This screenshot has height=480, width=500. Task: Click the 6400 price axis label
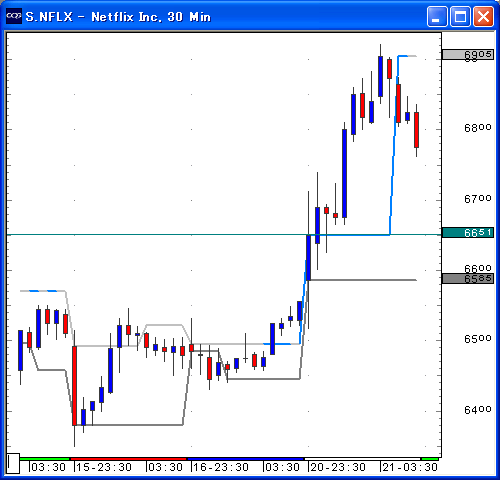click(x=478, y=410)
